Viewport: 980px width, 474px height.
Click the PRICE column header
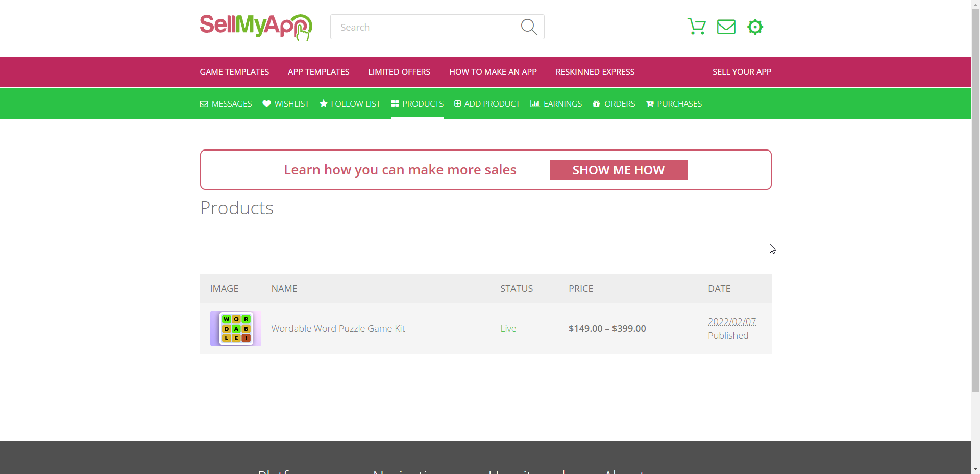(581, 289)
